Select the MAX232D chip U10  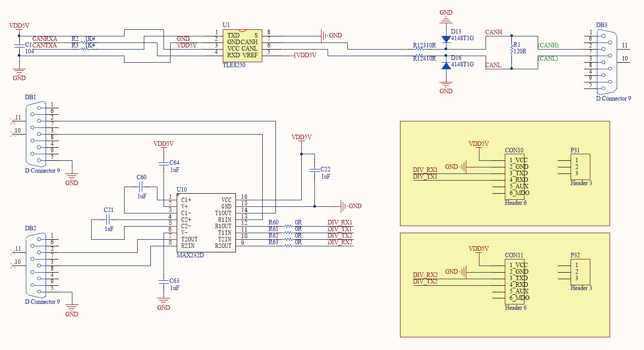pyautogui.click(x=205, y=223)
